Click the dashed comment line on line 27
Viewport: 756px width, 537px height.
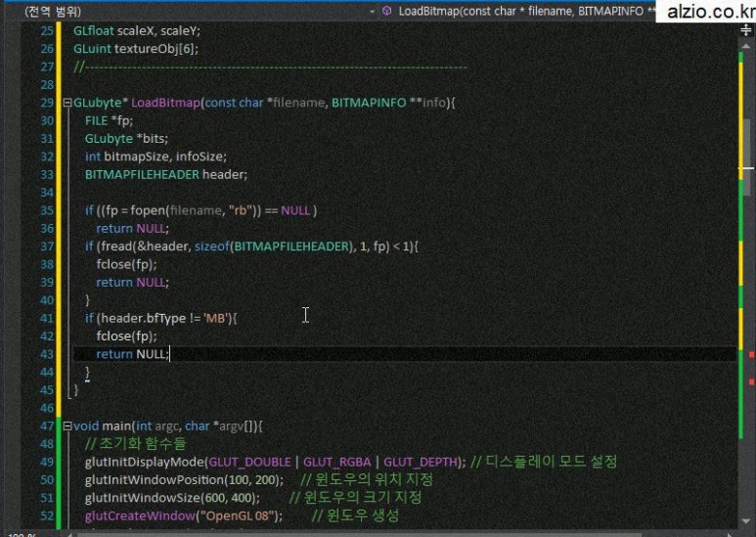[270, 67]
